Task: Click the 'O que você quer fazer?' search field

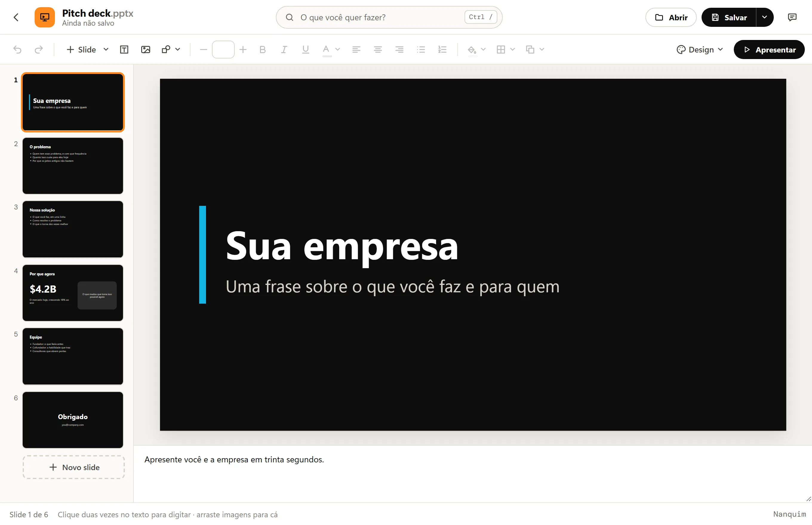Action: point(389,17)
